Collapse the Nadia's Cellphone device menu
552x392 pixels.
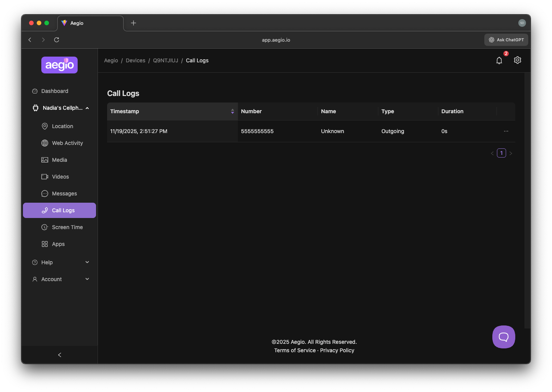tap(87, 108)
